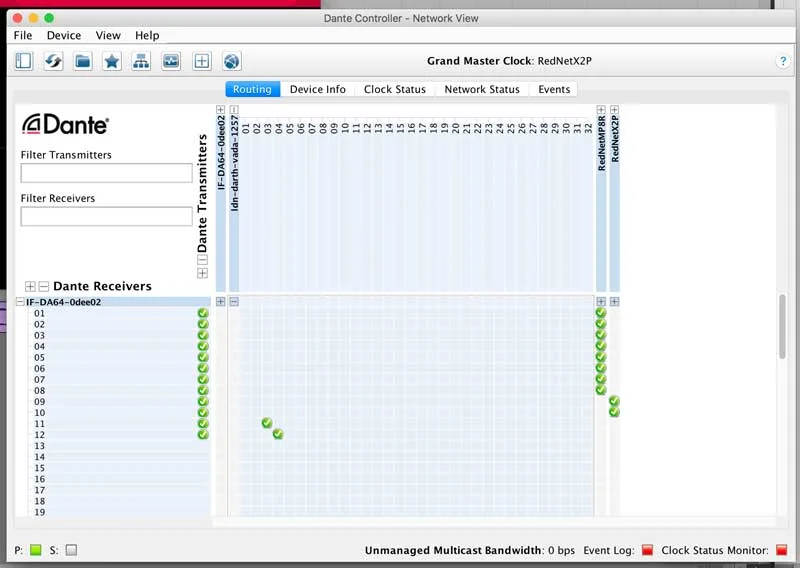Toggle RedNetMP8R subscription on receiver row 01
The height and width of the screenshot is (568, 800).
tap(601, 313)
